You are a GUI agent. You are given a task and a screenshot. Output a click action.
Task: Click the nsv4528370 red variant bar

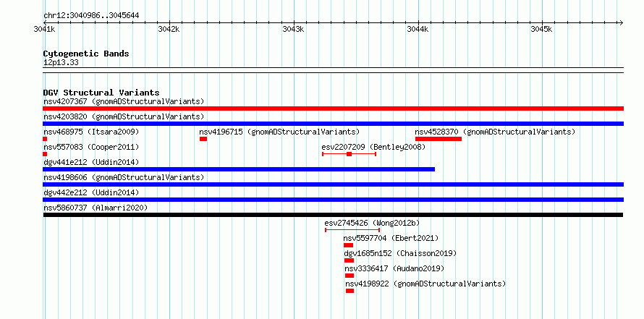coord(438,139)
